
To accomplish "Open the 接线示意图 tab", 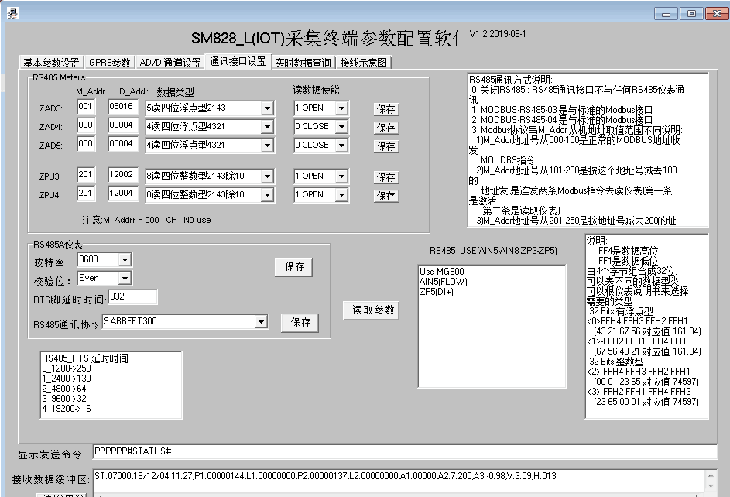I will [x=364, y=62].
